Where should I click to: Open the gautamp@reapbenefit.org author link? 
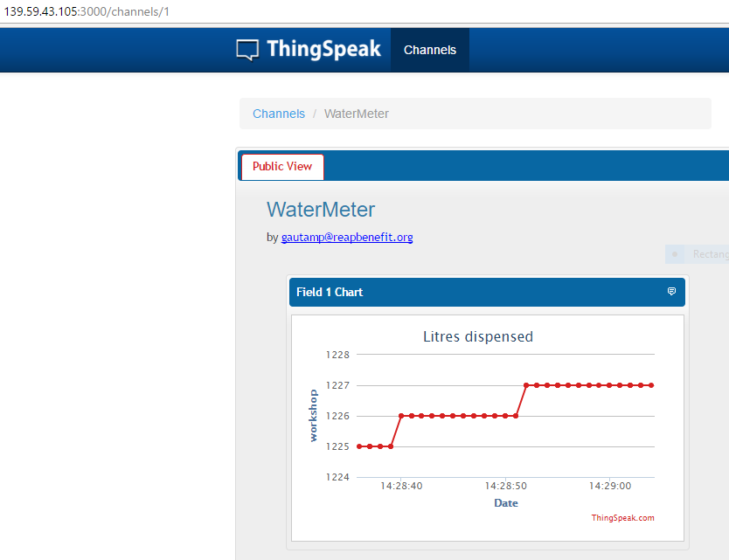tap(347, 237)
